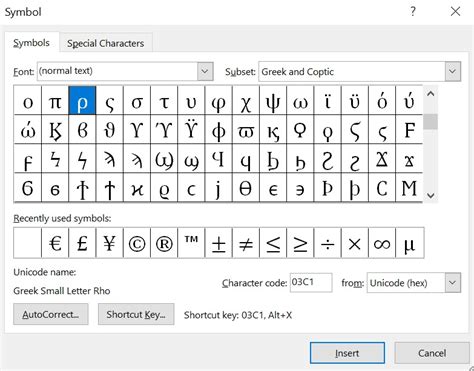Choose the kappa symbol ϰ in last row
The width and height of the screenshot is (474, 371).
(137, 188)
